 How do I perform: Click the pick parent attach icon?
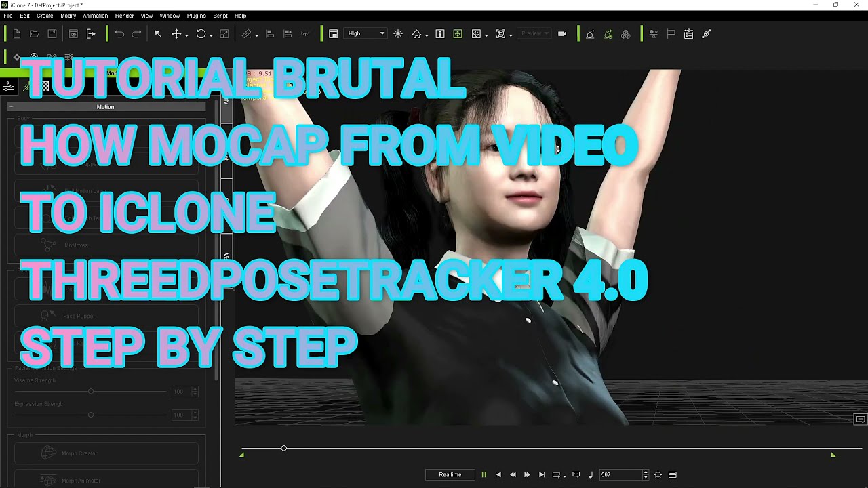click(590, 34)
